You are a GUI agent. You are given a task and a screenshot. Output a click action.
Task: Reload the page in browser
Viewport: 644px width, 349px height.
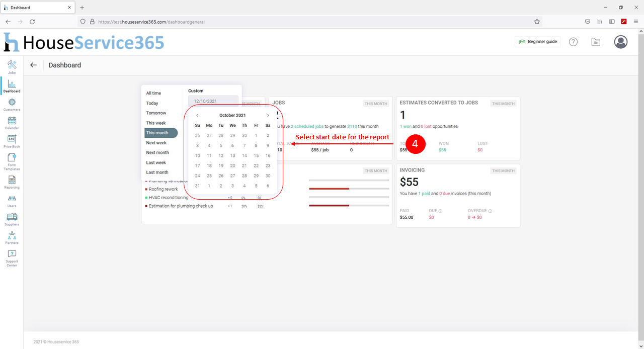[32, 22]
